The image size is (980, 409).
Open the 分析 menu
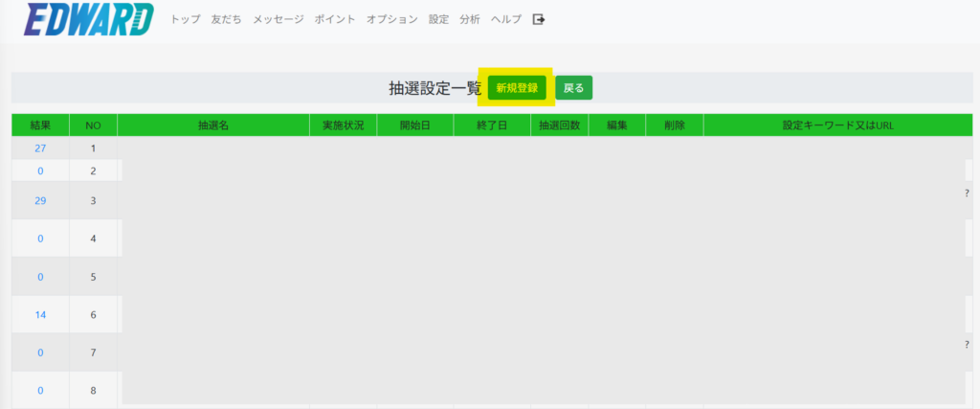[469, 19]
